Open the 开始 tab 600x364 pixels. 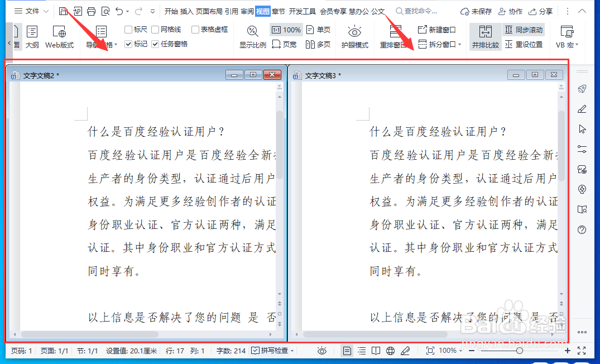pos(171,12)
